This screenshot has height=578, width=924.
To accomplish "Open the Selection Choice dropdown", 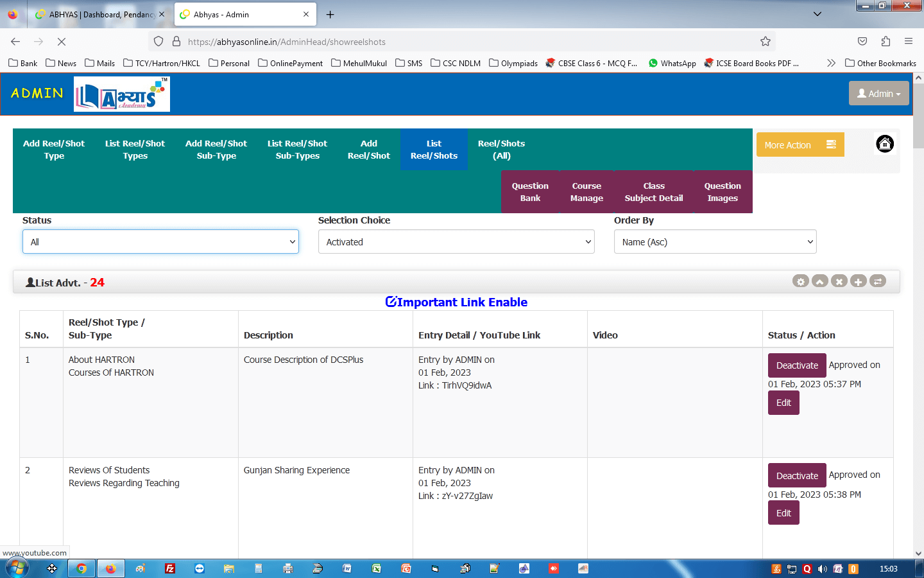I will [x=456, y=242].
